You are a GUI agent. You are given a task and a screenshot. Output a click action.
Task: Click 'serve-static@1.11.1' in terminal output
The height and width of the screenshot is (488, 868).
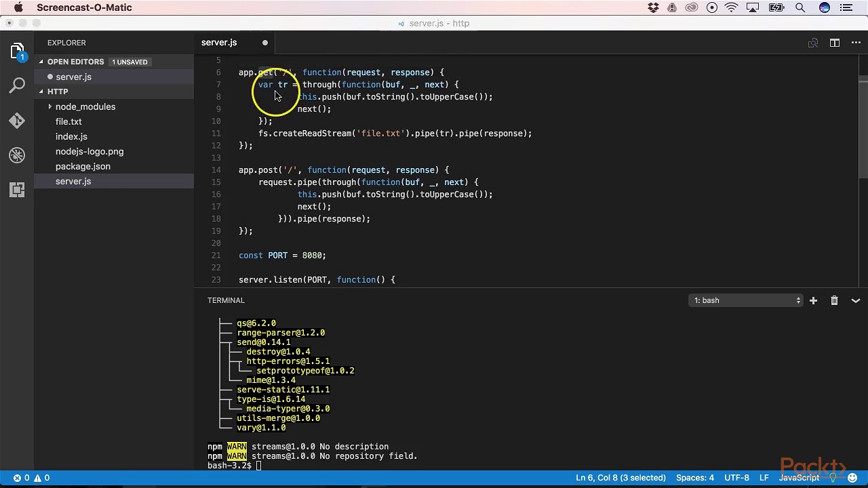(283, 390)
